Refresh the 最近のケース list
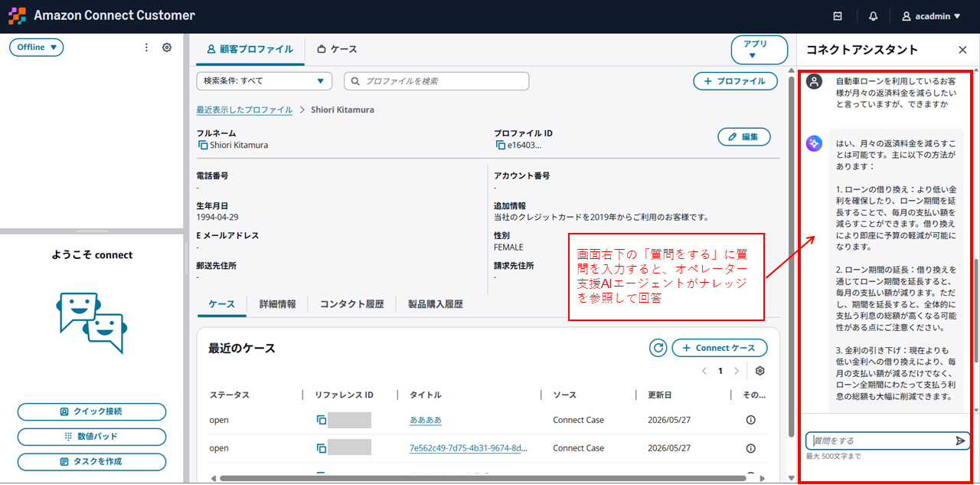The image size is (980, 485). click(x=658, y=348)
